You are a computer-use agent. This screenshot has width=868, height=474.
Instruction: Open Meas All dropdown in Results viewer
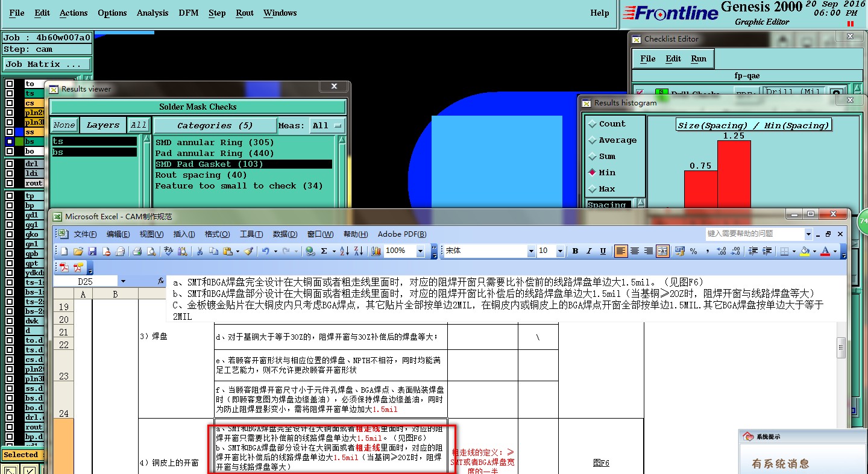pos(327,125)
